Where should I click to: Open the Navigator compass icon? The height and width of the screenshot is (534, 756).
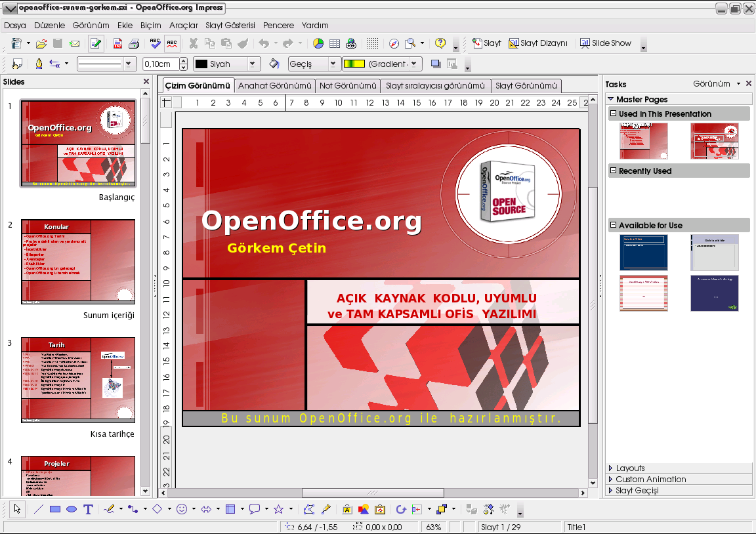click(394, 43)
